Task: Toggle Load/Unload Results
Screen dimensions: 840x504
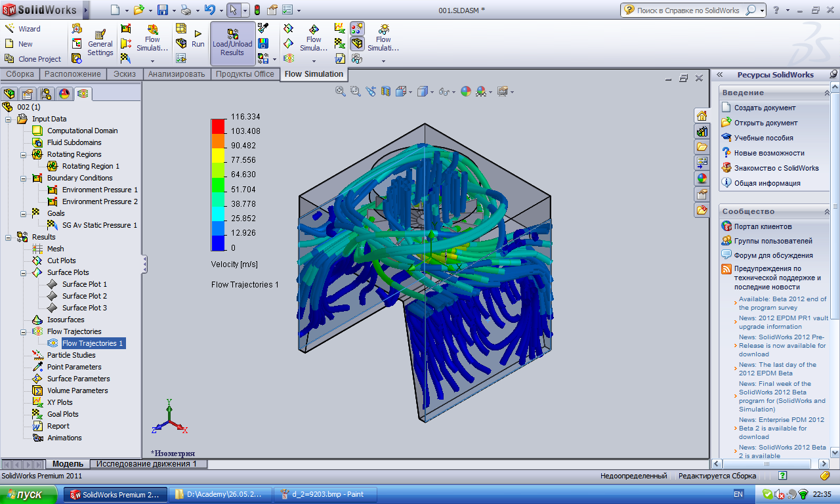Action: click(x=232, y=43)
